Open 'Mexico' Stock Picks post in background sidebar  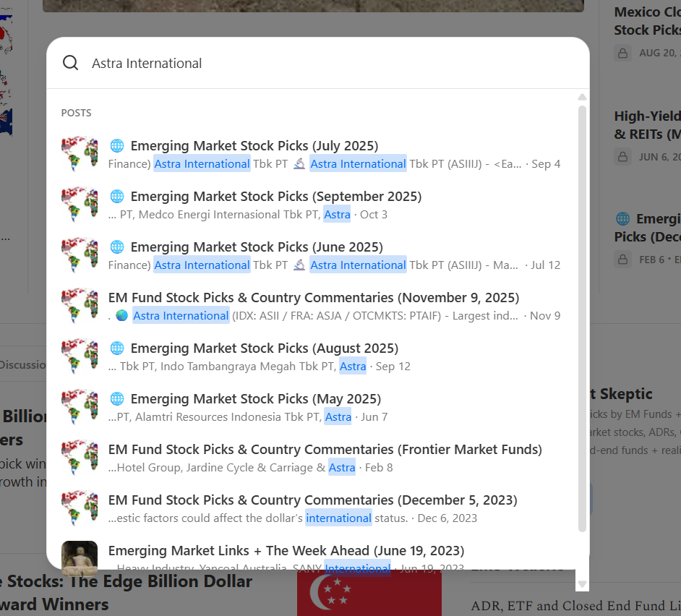pyautogui.click(x=648, y=21)
